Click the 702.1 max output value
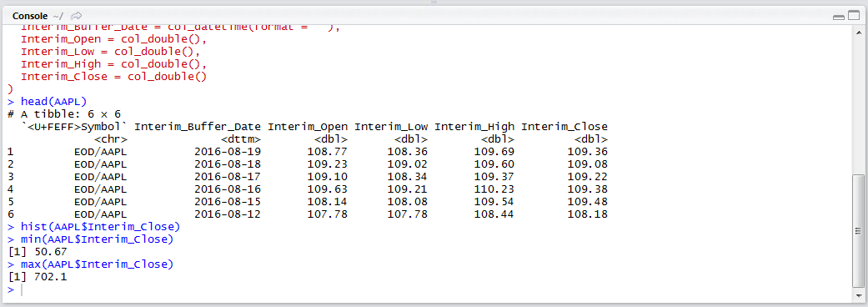Image resolution: width=868 pixels, height=307 pixels. point(50,277)
